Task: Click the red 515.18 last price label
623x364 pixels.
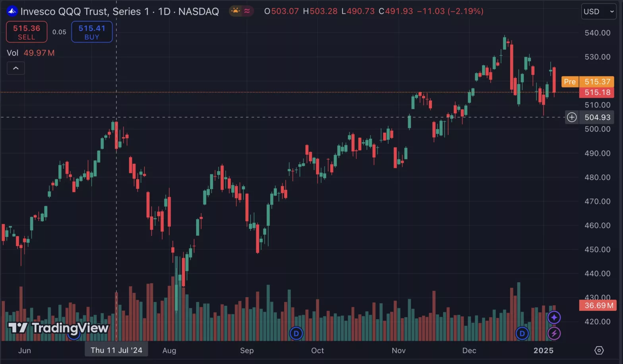Action: point(597,93)
